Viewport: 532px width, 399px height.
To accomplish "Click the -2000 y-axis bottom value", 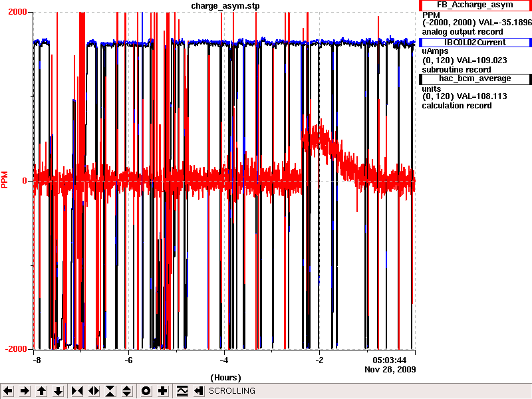I will tap(15, 349).
